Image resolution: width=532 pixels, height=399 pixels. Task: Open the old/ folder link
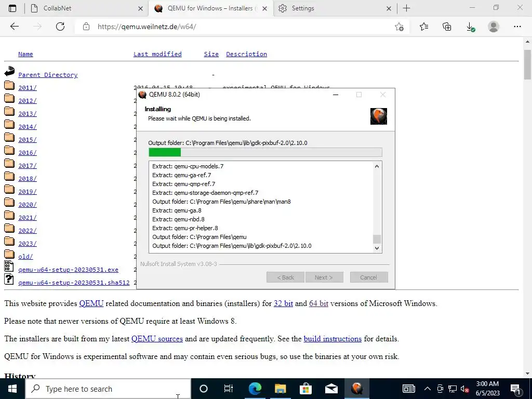point(25,257)
